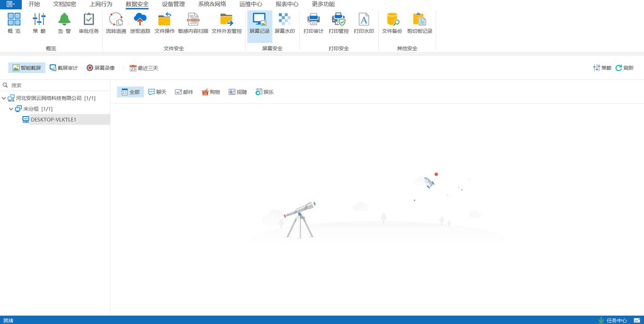Click the 搜索 search field

point(55,85)
